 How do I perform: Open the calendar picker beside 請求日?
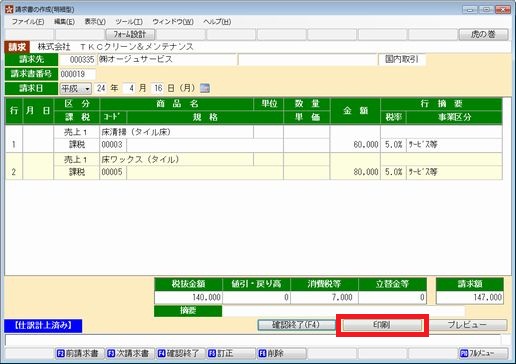pos(205,88)
